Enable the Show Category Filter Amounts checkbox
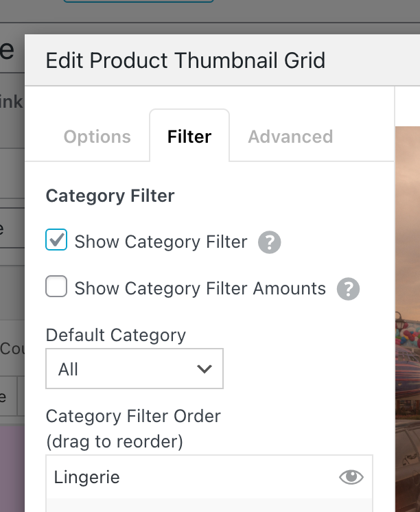 [56, 286]
